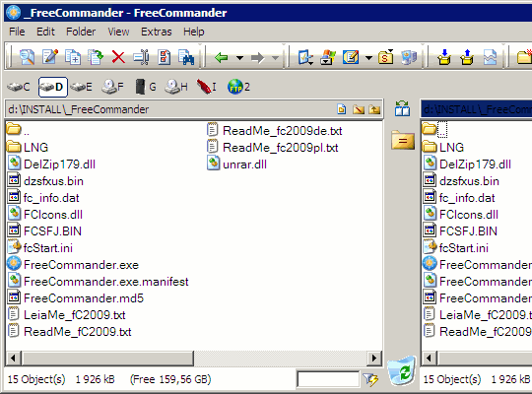
Task: Click the red X Delete icon
Action: point(118,57)
